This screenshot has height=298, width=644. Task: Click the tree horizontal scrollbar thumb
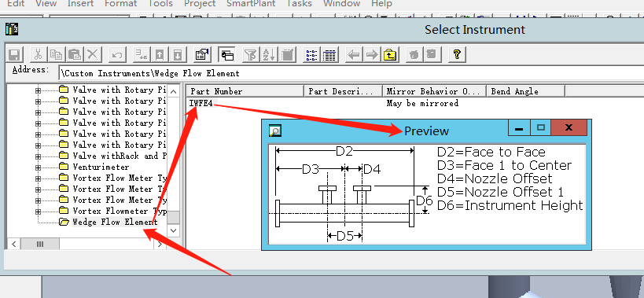point(40,244)
